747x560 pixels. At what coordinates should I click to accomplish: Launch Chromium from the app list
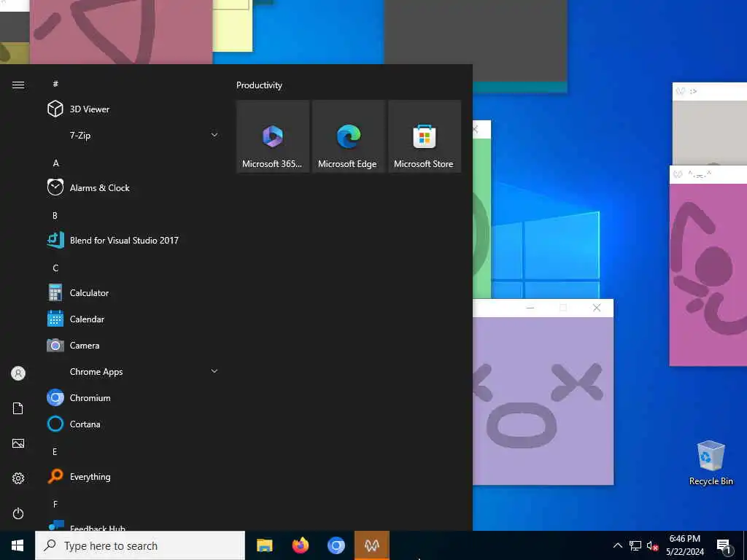coord(133,397)
